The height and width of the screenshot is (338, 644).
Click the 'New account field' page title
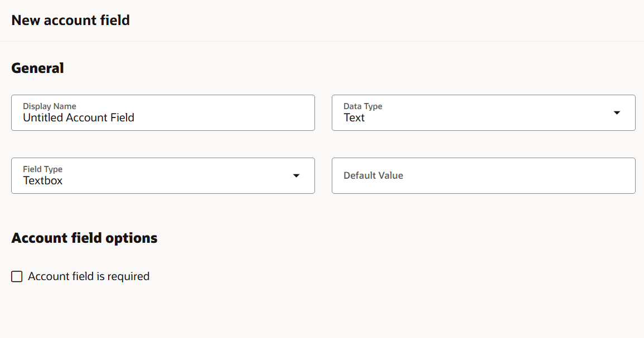71,21
